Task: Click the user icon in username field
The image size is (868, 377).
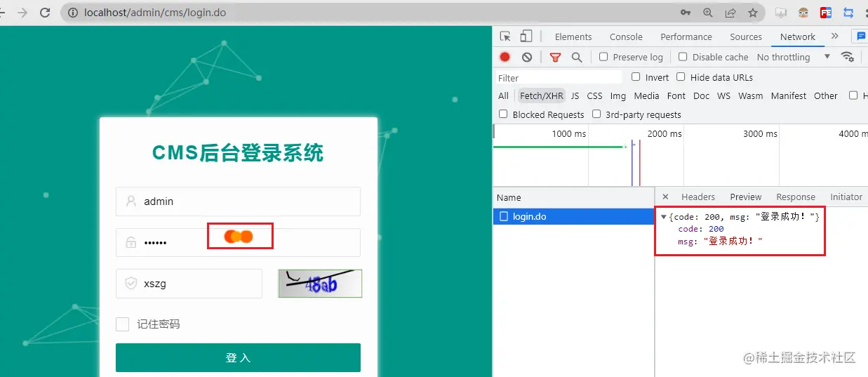Action: pyautogui.click(x=131, y=201)
